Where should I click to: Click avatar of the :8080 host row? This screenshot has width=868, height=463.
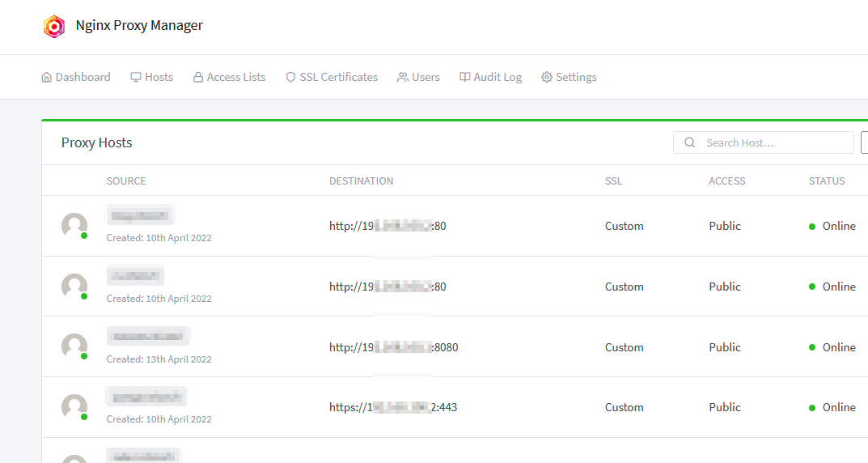[74, 346]
